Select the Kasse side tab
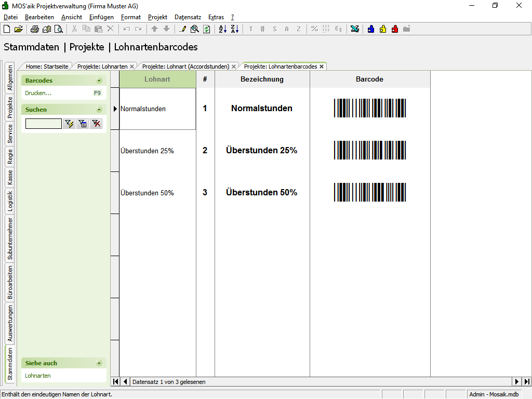Image resolution: width=532 pixels, height=399 pixels. 10,177
